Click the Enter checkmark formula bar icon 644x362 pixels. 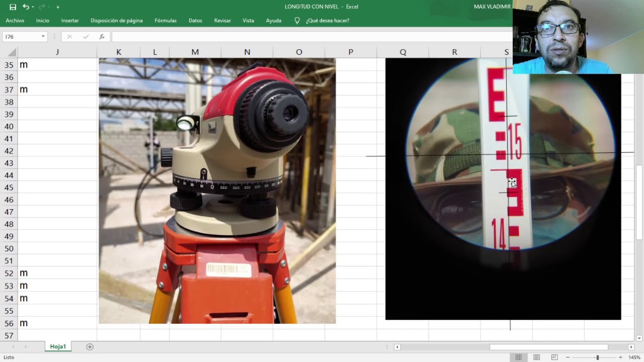click(x=86, y=36)
